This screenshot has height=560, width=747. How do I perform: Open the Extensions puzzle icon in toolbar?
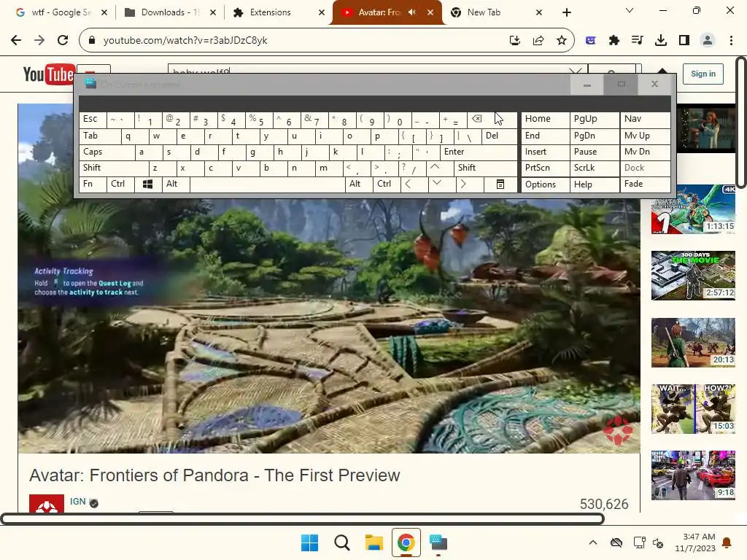coord(614,41)
